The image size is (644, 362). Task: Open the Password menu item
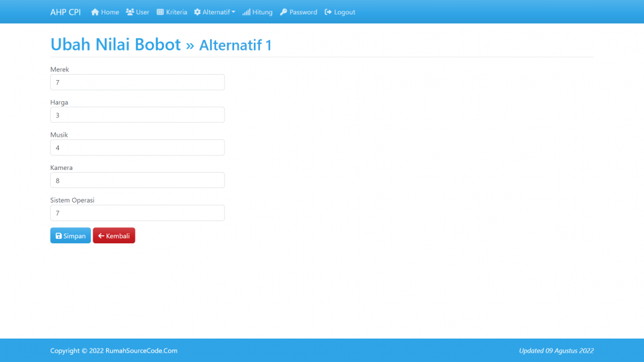tap(299, 12)
